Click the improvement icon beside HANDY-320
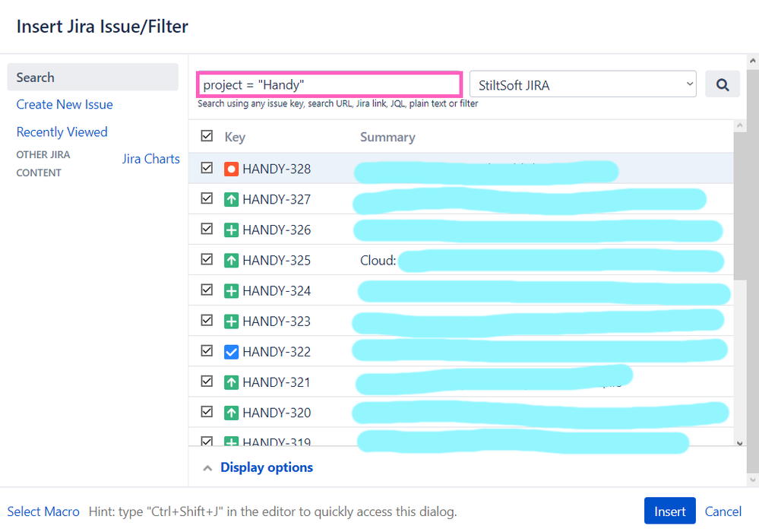 coord(232,413)
